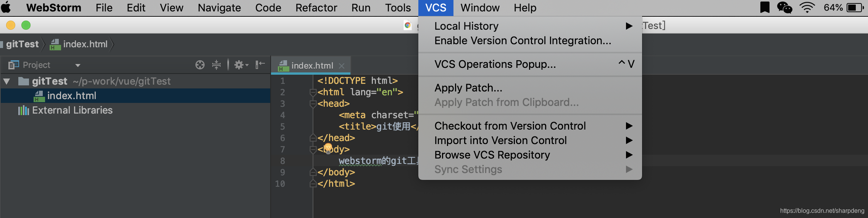Viewport: 868px width, 218px height.
Task: Click the index.html file icon in breadcrumb
Action: coord(55,45)
